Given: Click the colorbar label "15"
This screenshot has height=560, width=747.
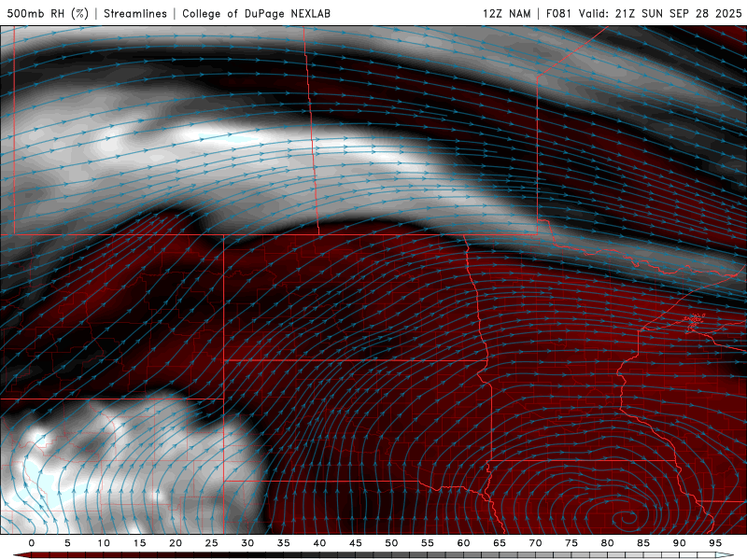Looking at the screenshot, I should [x=139, y=543].
